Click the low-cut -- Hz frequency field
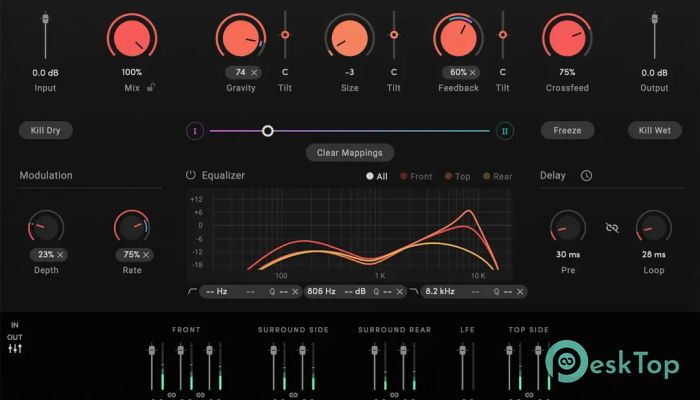This screenshot has width=700, height=400. click(217, 291)
